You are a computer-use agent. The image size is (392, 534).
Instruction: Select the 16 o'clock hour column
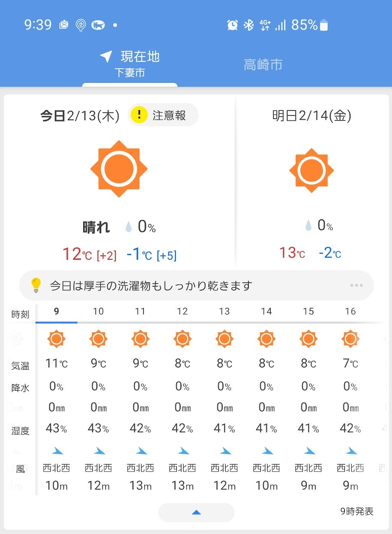(350, 312)
